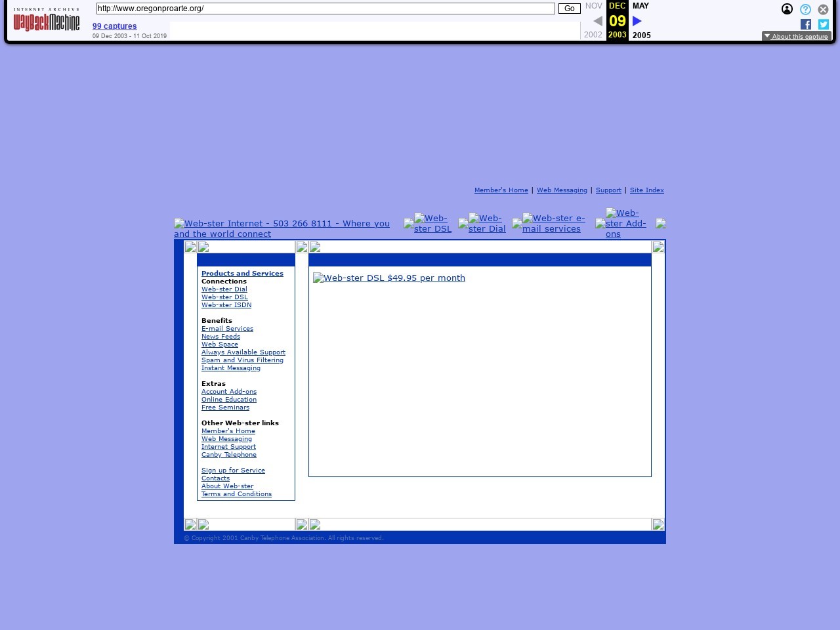Open Member's Home in the top navigation
This screenshot has height=630, width=840.
501,190
